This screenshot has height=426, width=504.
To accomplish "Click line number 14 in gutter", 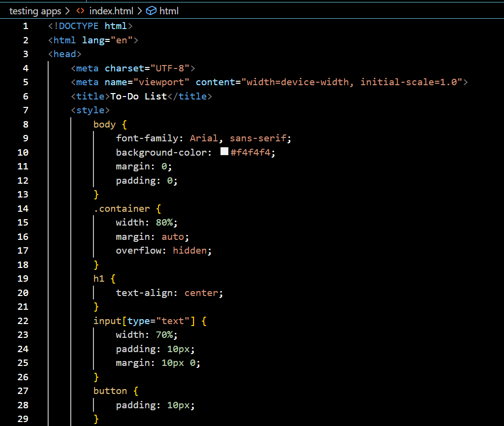I will click(x=23, y=209).
